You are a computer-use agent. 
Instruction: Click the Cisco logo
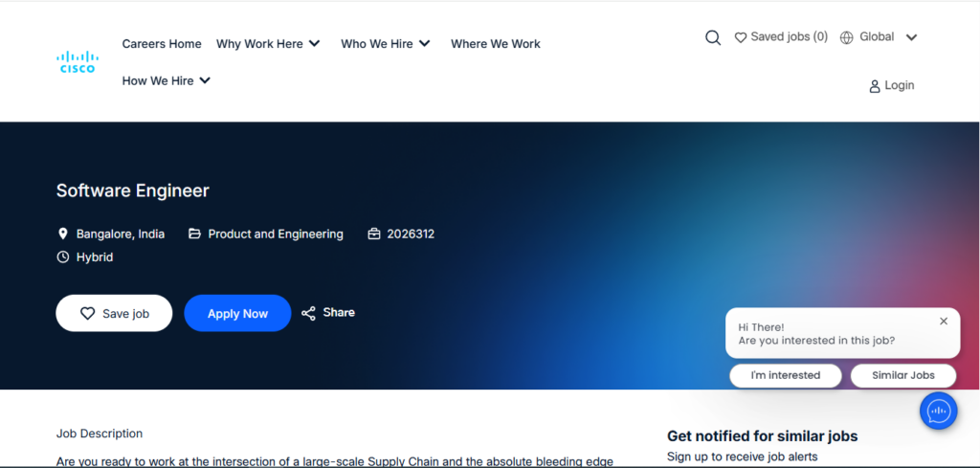click(78, 62)
